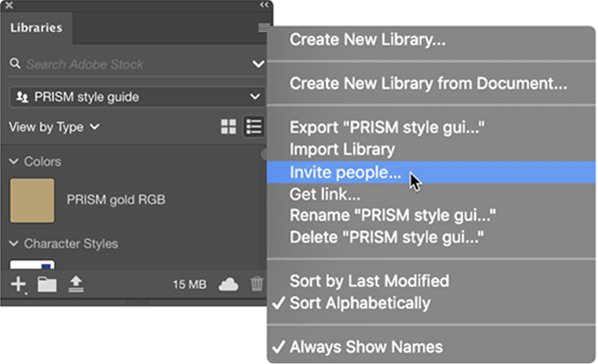Click the Creative Cloud sync icon
The image size is (598, 364).
point(228,285)
